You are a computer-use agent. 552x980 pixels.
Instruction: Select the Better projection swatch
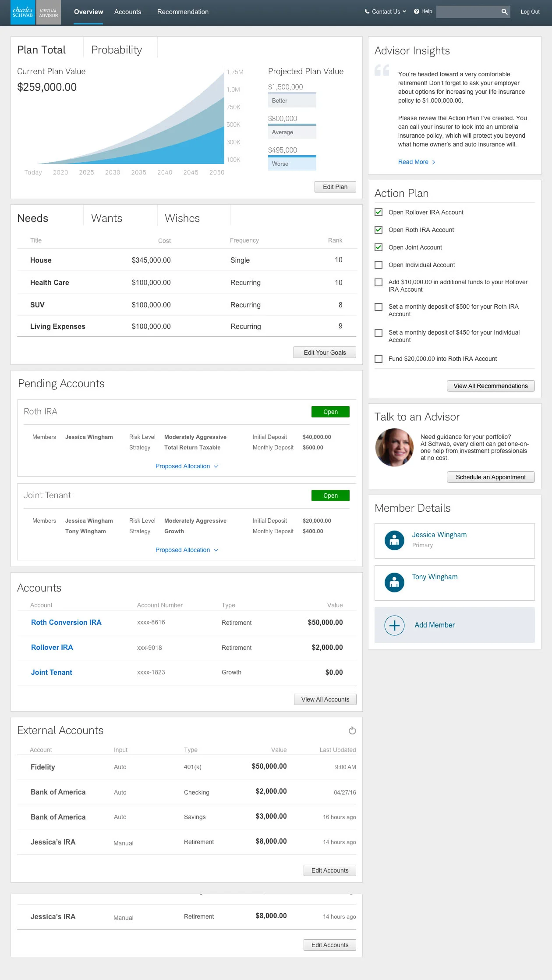point(292,100)
